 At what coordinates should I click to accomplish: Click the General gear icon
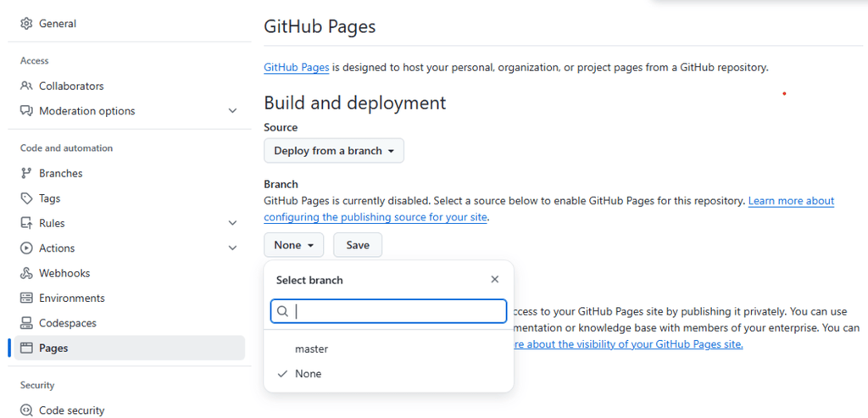click(x=26, y=24)
